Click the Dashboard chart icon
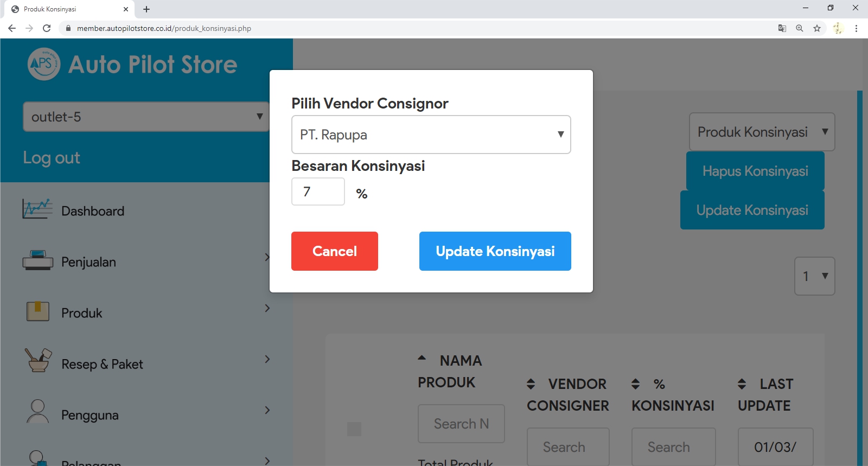Image resolution: width=868 pixels, height=466 pixels. [x=37, y=209]
